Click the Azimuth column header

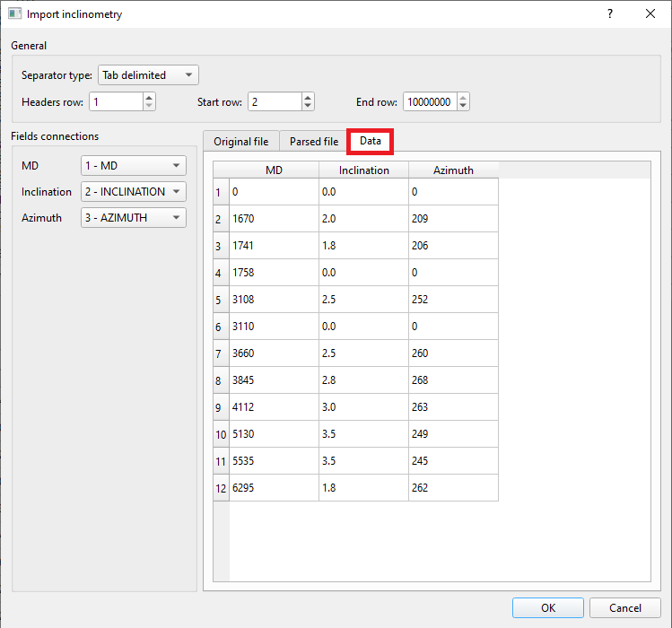[x=453, y=170]
